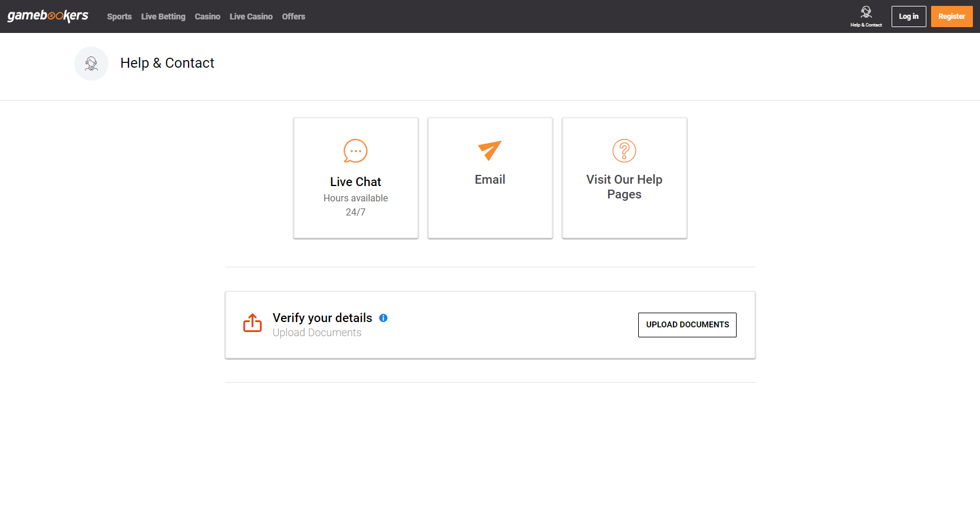Click the 'Verify your details' heading
The image size is (980, 524).
pyautogui.click(x=322, y=318)
